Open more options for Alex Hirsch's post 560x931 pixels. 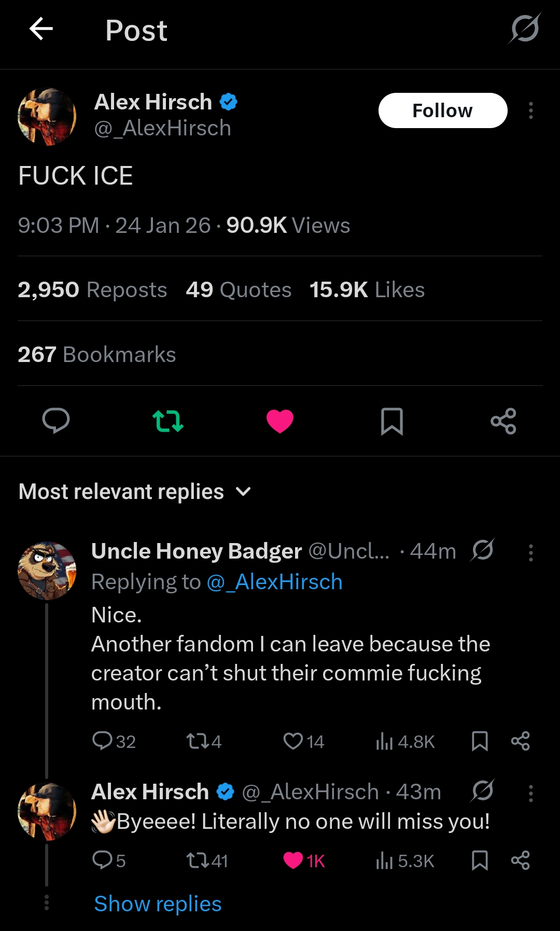pos(530,110)
